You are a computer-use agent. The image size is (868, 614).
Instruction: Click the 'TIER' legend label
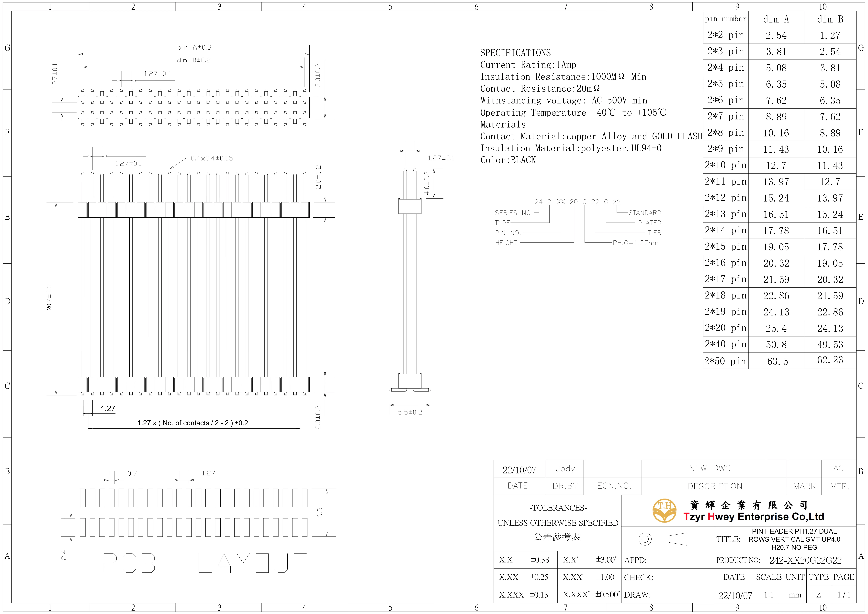pos(654,233)
